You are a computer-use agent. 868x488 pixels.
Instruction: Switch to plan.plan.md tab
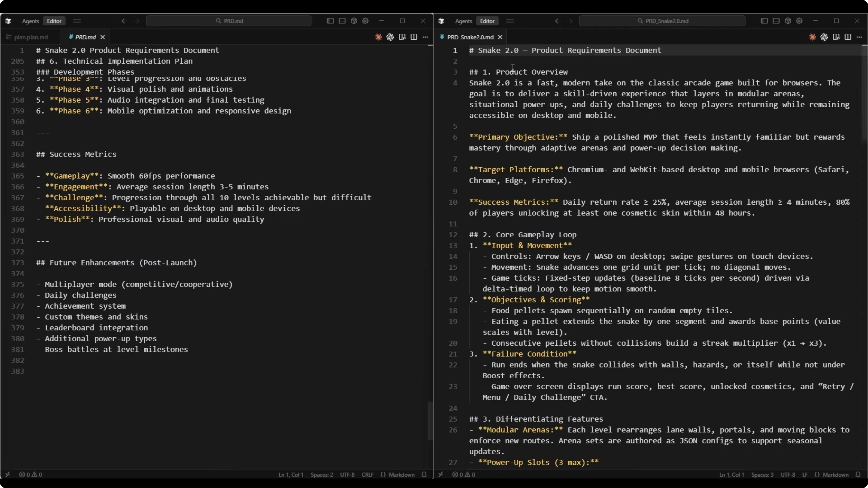31,37
